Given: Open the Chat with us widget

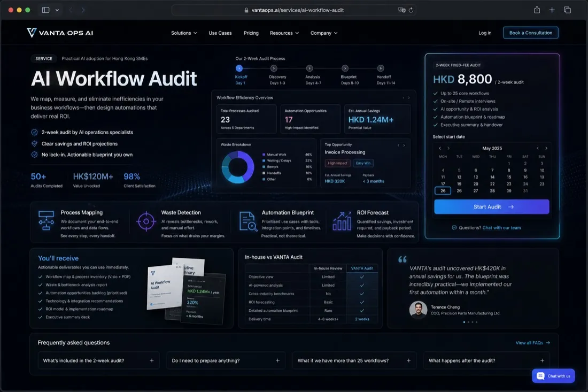Looking at the screenshot, I should click(553, 376).
